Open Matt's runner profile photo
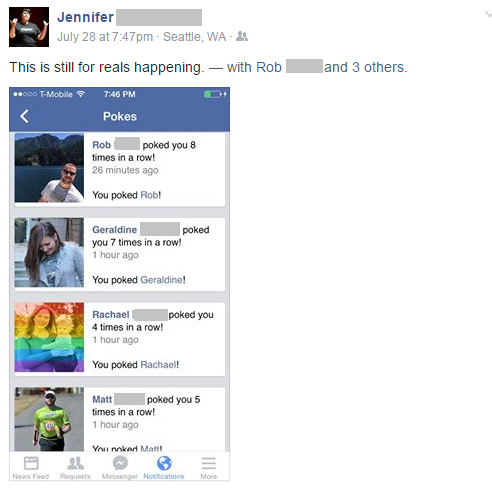The height and width of the screenshot is (491, 492). pyautogui.click(x=49, y=419)
